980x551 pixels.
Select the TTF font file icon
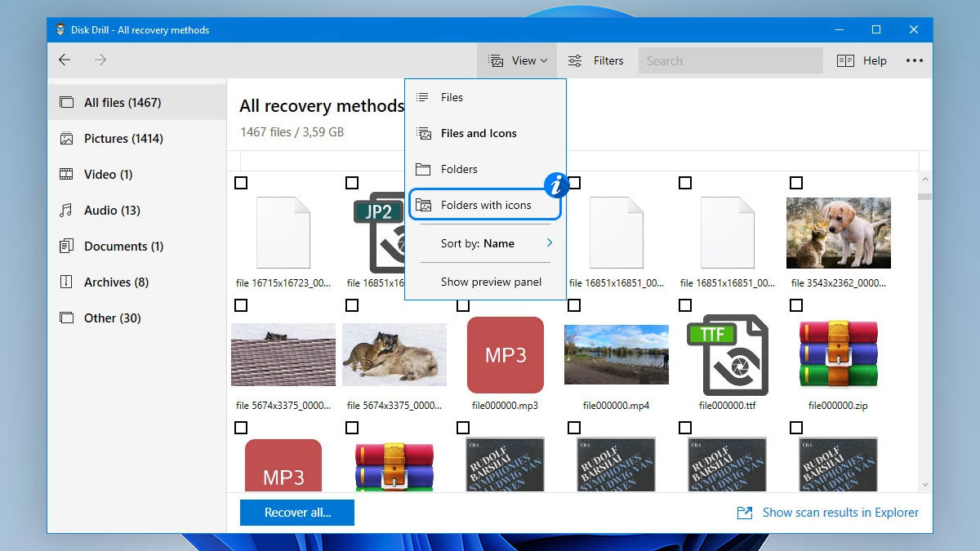pos(728,355)
